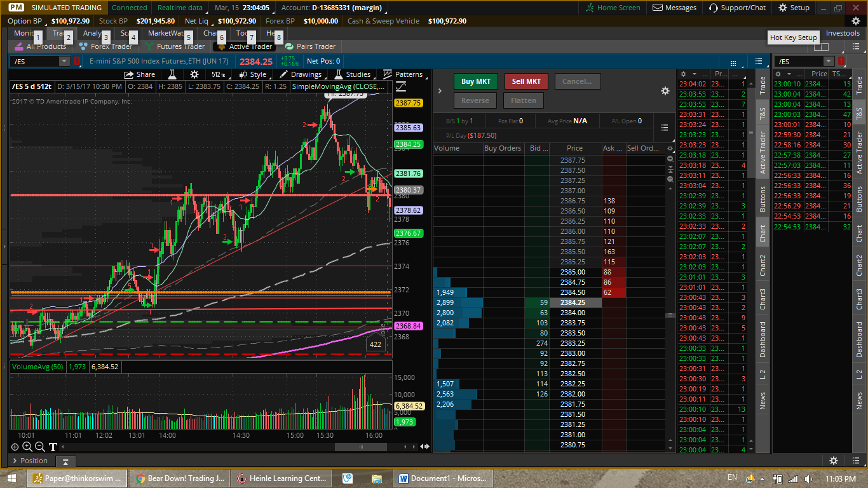Open top-right settings gear under Setup
This screenshot has width=868, height=488.
coord(855,21)
